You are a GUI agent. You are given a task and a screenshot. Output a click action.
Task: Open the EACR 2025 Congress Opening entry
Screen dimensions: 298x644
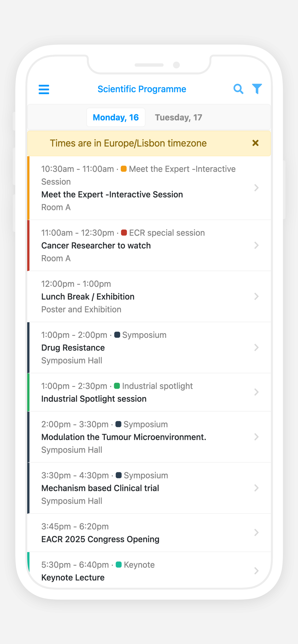click(149, 533)
